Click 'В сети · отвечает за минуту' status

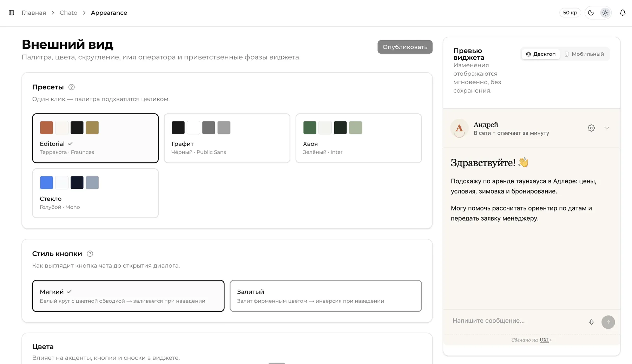point(511,133)
